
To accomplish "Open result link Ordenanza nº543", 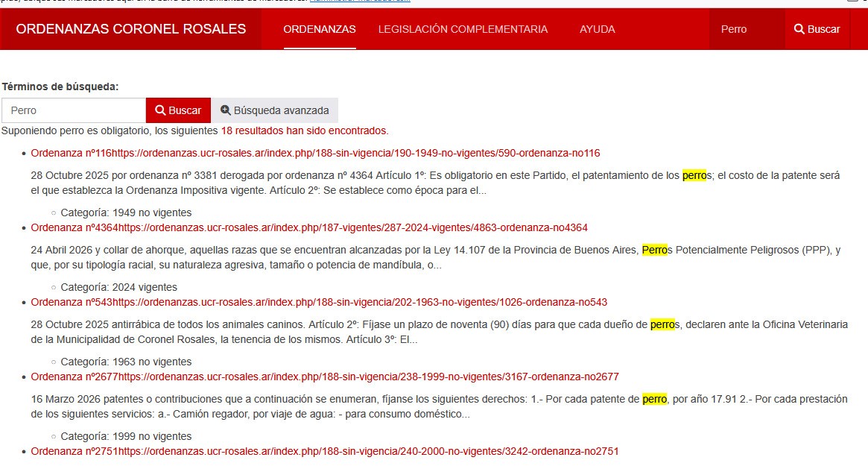I will [x=319, y=302].
